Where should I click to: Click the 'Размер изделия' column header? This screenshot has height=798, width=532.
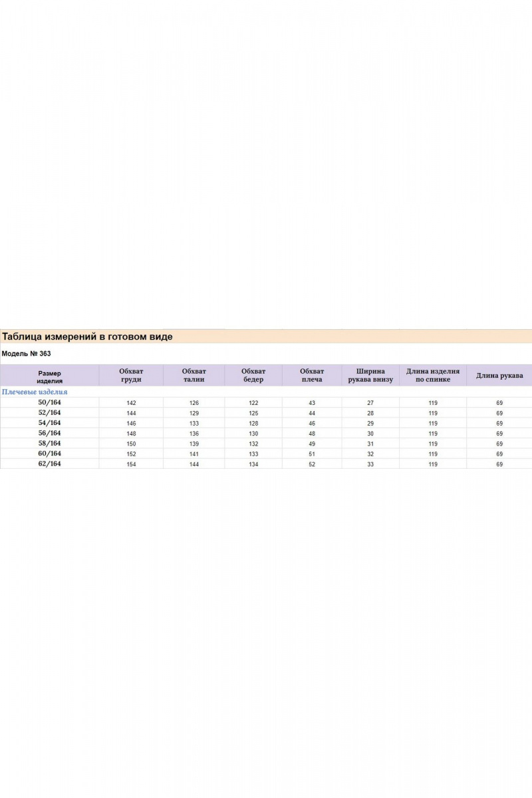[49, 377]
